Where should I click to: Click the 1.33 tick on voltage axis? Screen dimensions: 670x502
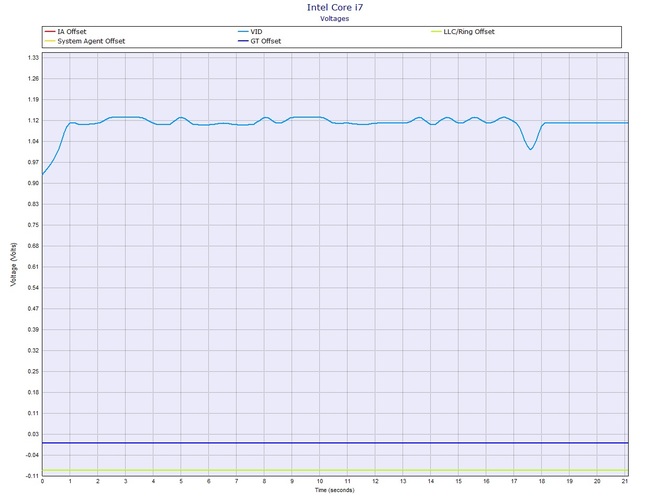coord(34,58)
